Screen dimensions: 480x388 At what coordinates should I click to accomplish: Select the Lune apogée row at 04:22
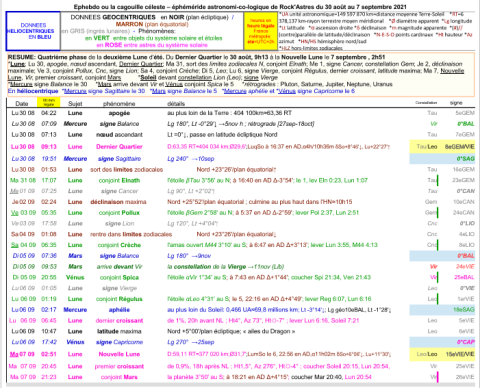[241, 113]
